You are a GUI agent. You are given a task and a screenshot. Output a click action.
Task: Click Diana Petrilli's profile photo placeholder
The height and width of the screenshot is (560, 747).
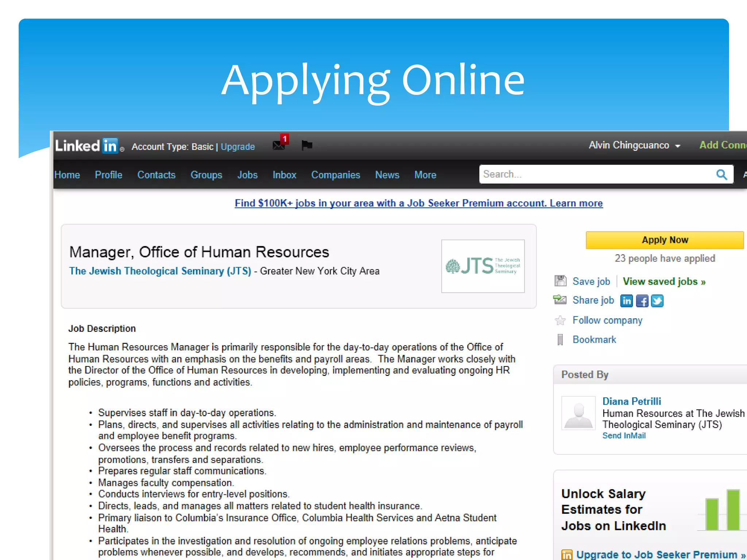pos(578,413)
